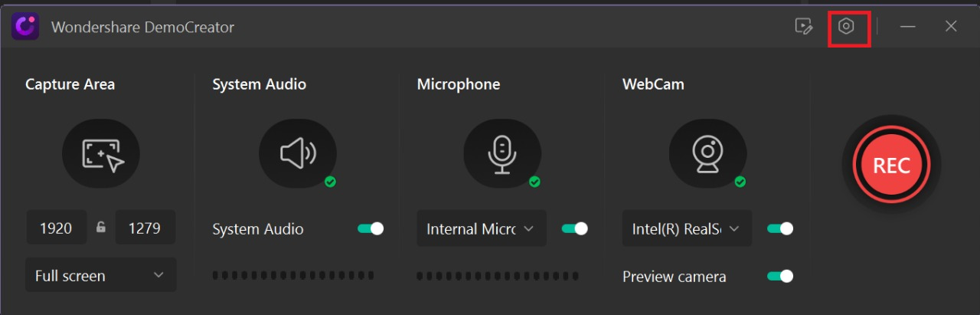Click the microphone icon

coord(501,153)
